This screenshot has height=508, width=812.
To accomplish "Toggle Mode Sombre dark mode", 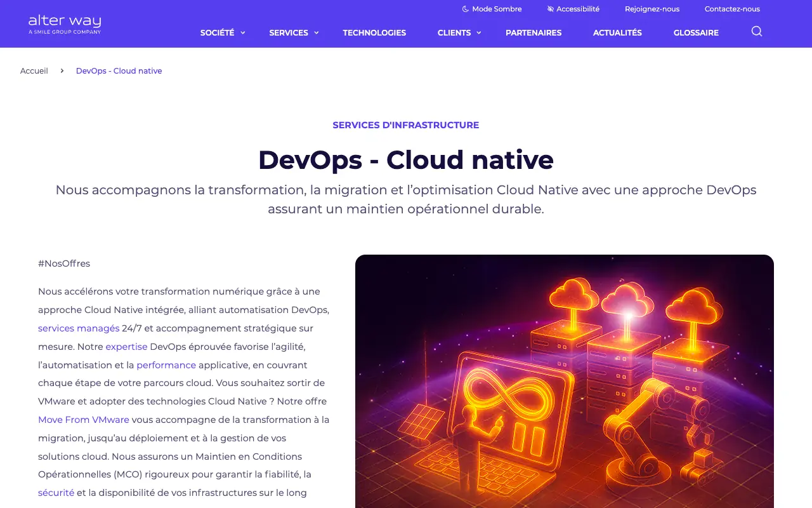I will (492, 9).
